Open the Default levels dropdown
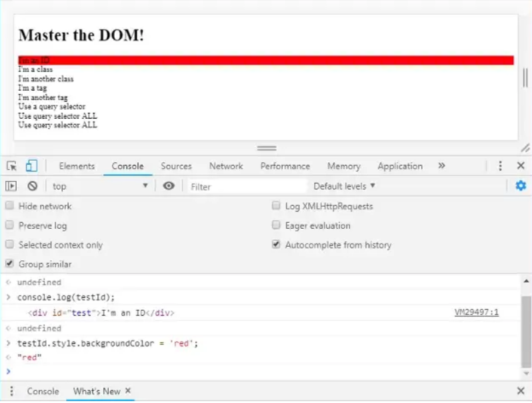 click(344, 186)
